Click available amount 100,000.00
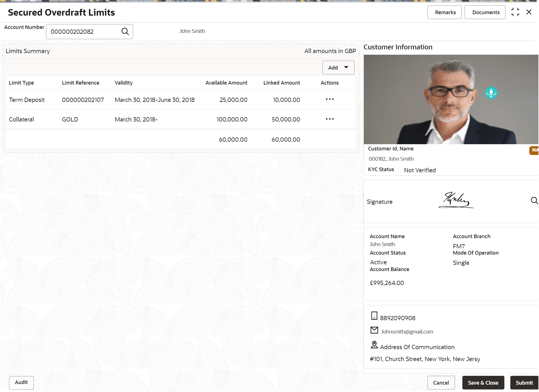 232,120
